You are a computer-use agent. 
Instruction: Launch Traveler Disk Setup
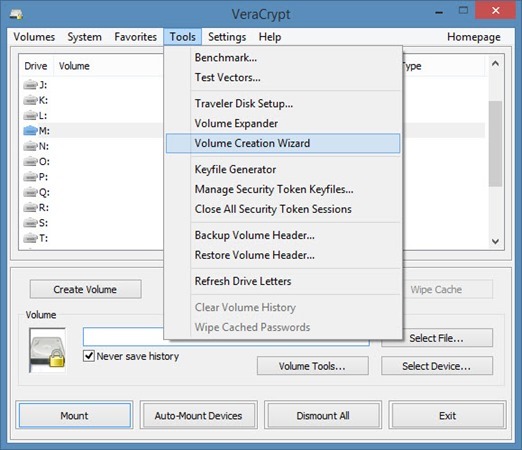[283, 104]
